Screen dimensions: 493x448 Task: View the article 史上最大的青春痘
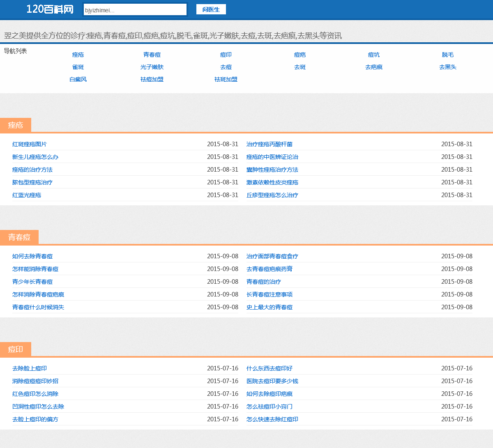coord(270,307)
